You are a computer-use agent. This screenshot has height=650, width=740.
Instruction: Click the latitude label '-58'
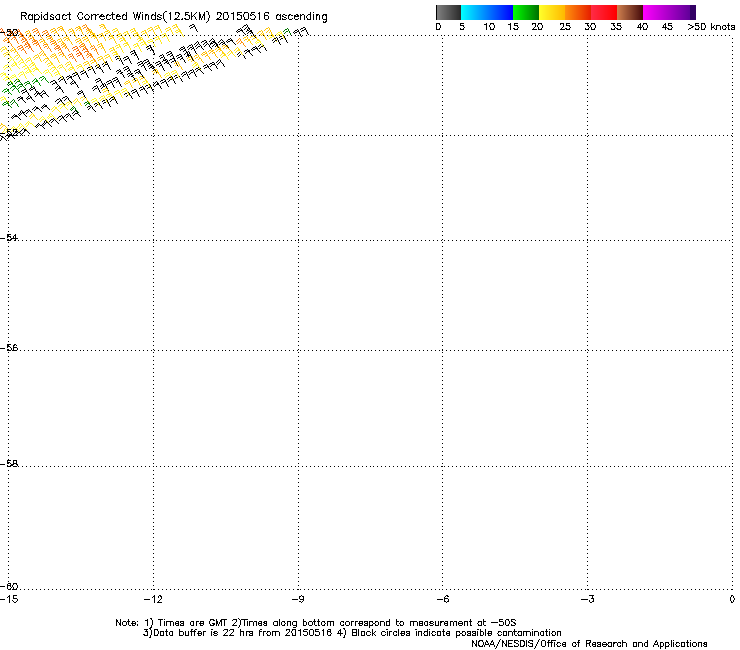(x=9, y=464)
